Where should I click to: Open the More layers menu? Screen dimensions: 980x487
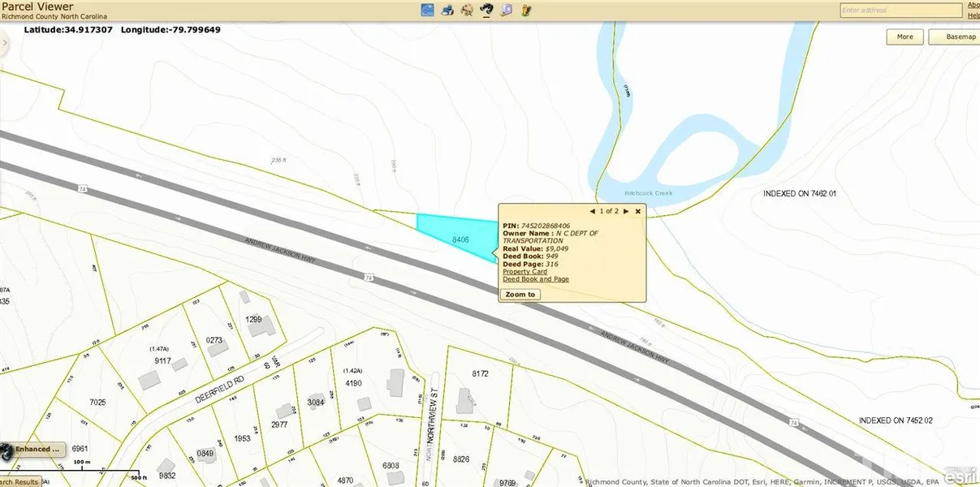(x=904, y=37)
